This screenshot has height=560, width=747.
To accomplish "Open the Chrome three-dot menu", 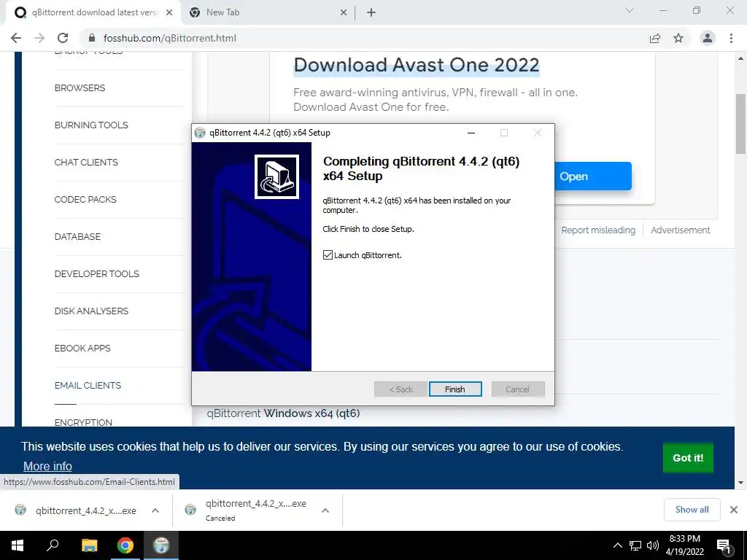I will 731,38.
